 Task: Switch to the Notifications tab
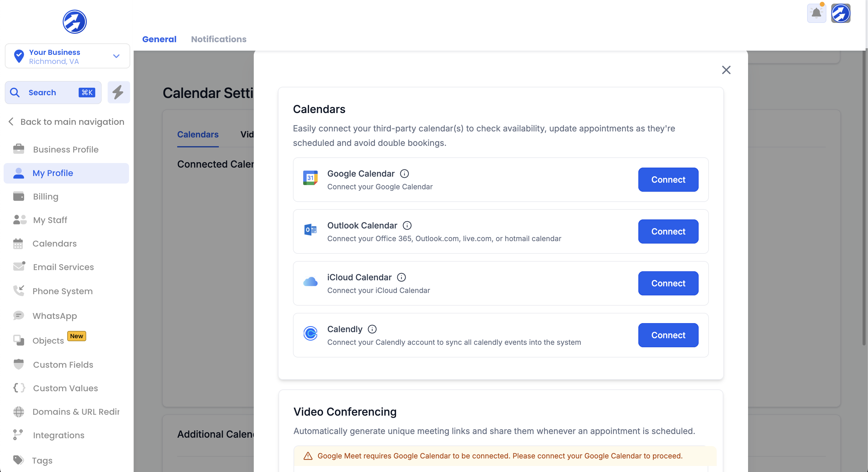click(x=218, y=39)
